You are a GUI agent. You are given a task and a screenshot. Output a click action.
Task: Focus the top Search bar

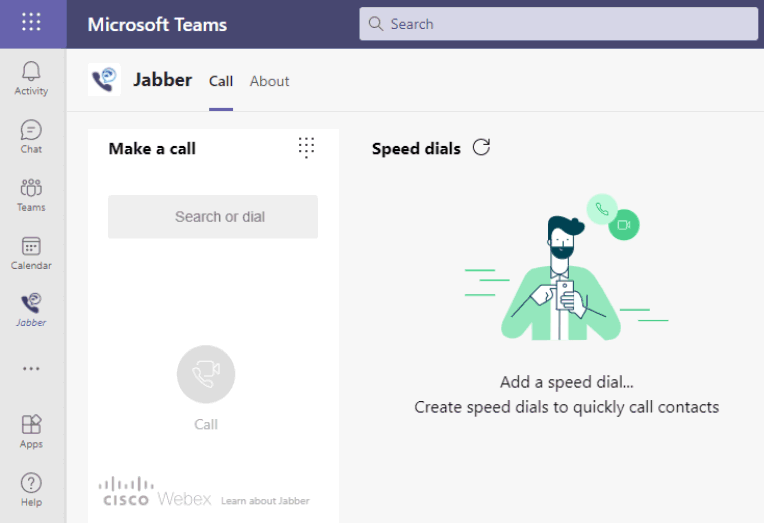point(558,24)
